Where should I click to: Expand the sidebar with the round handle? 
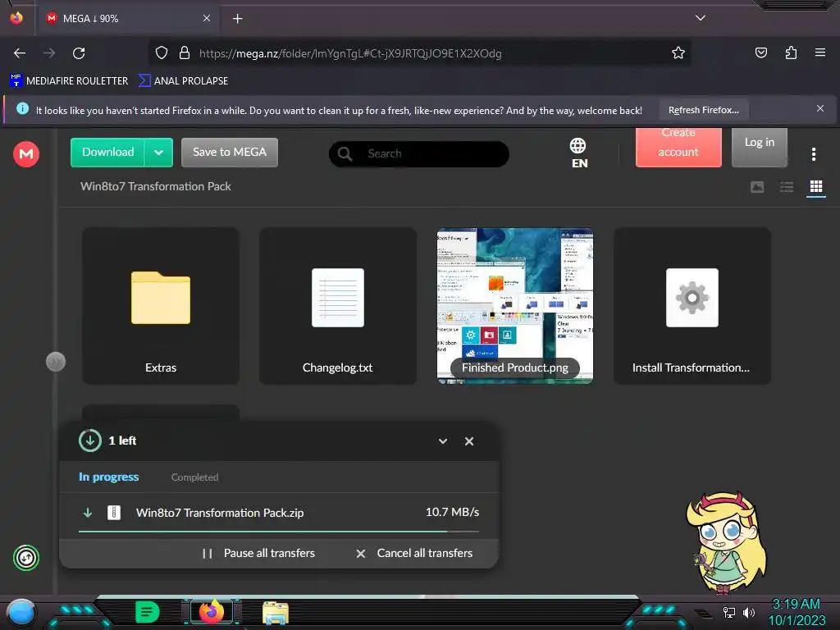pos(56,362)
